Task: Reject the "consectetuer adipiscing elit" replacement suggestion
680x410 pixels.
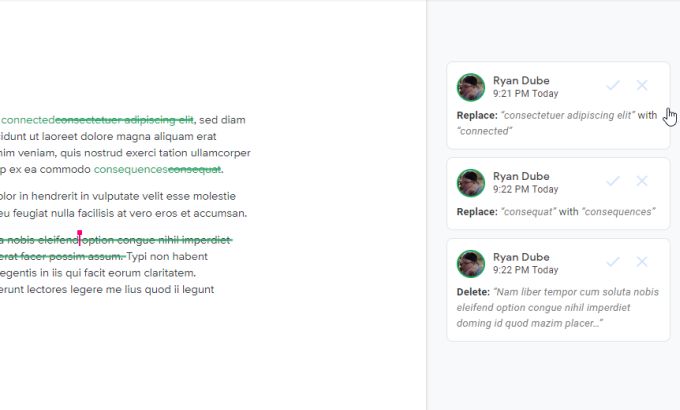Action: pos(642,86)
